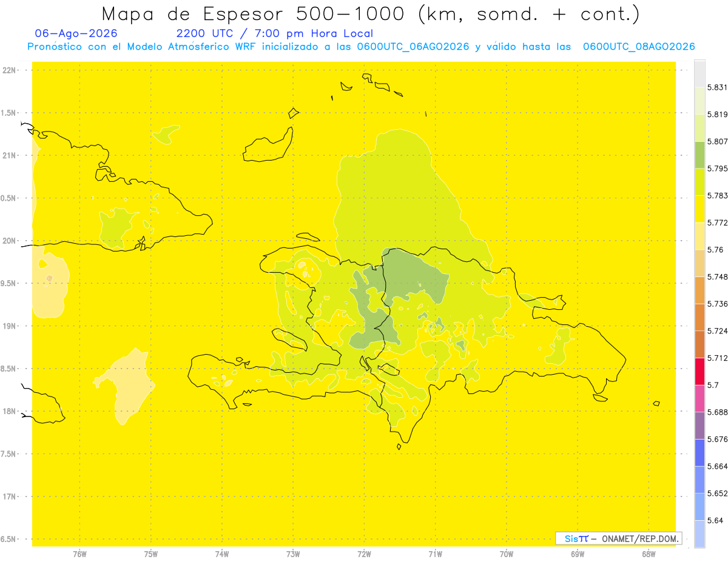The width and height of the screenshot is (728, 562).
Task: Click the purple legend swatch above 5.676
Action: pos(699,426)
